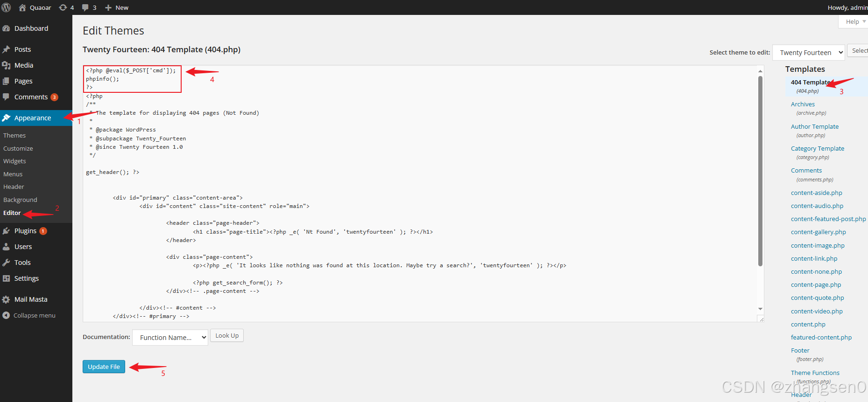
Task: Click the Posts pushpin icon
Action: point(6,49)
